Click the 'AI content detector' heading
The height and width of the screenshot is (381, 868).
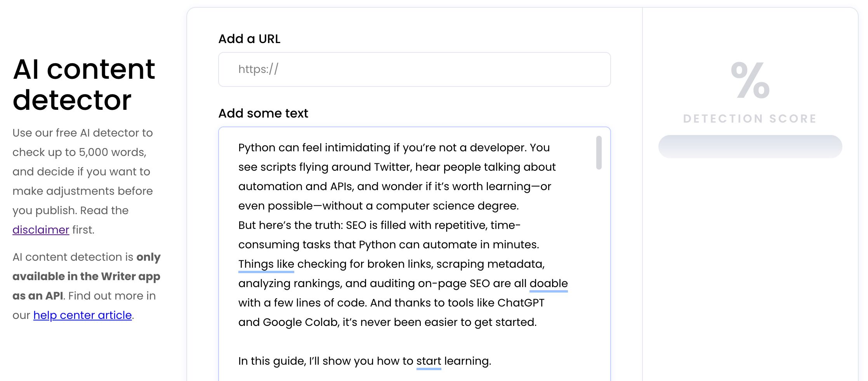pyautogui.click(x=84, y=85)
